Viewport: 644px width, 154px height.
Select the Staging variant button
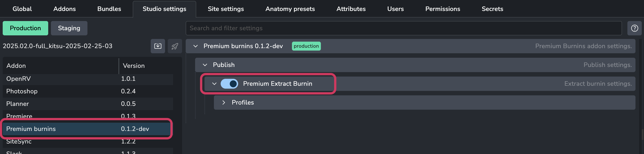click(69, 28)
